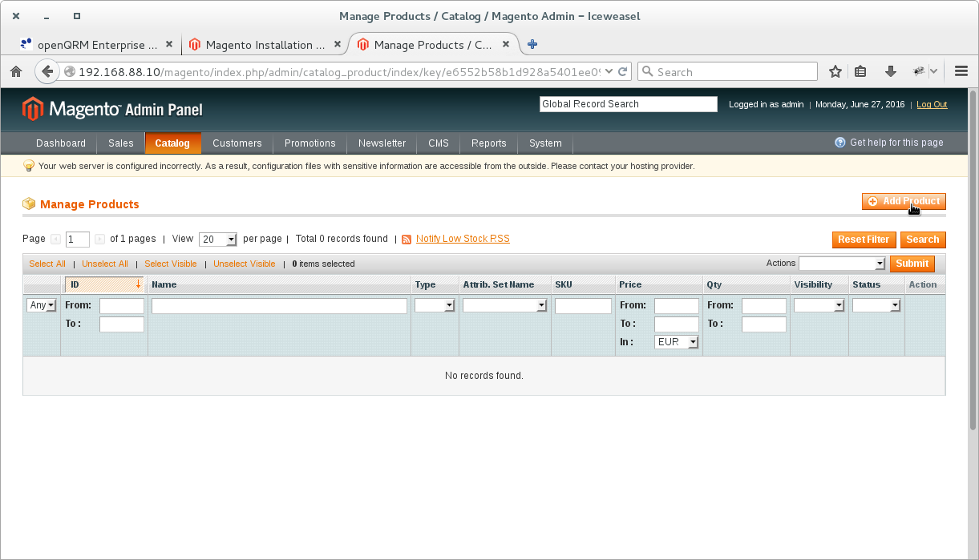Open the hamburger menu icon
The width and height of the screenshot is (979, 560).
[962, 71]
